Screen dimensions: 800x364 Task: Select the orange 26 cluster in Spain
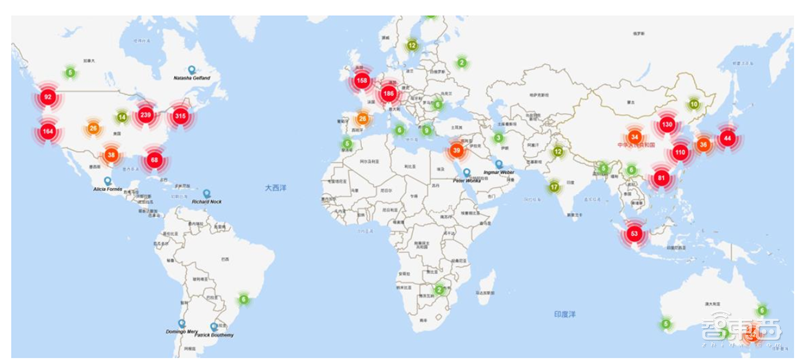362,119
